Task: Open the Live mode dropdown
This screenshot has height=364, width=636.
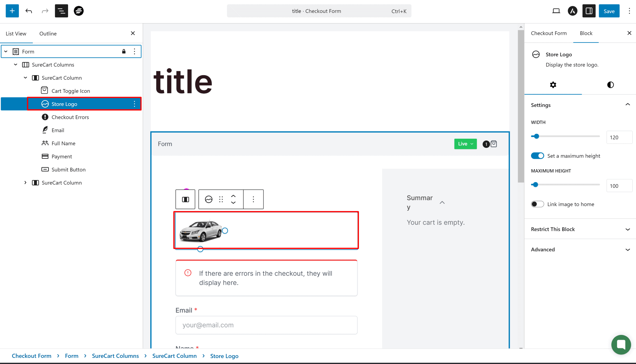Action: (465, 144)
